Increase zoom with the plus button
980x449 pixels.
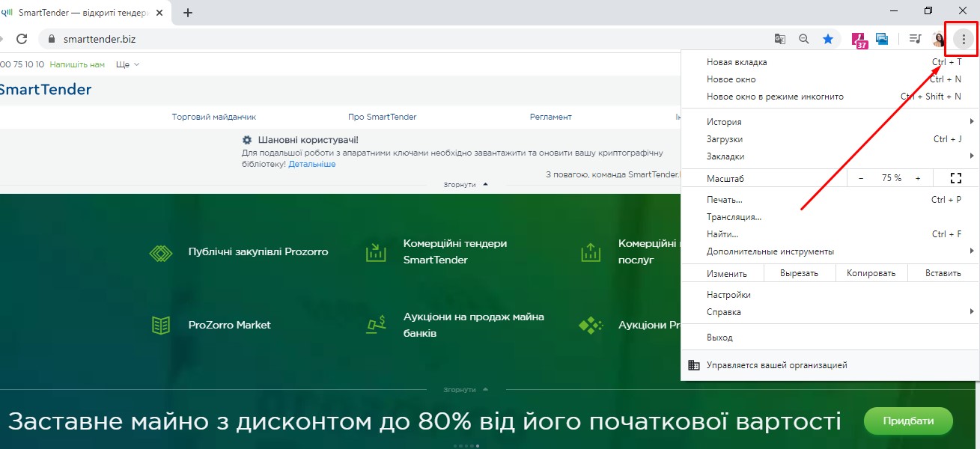tap(918, 178)
